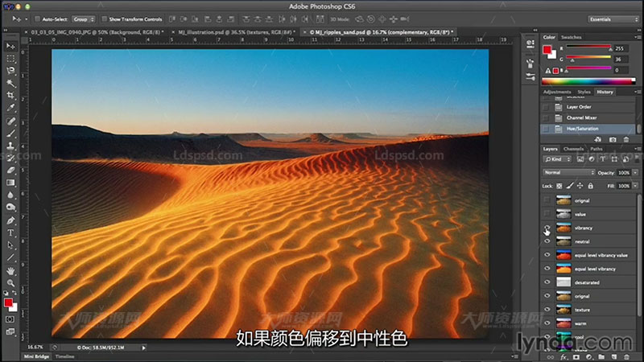Click the foreground color swatch in Color panel

tap(547, 50)
